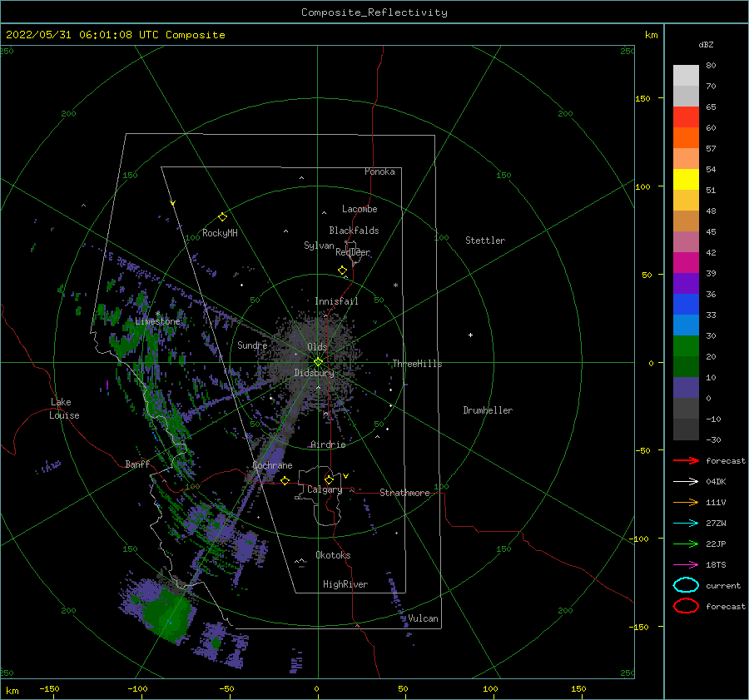
Task: Pick the bright green 20-30 dBZ swatch
Action: [x=686, y=346]
